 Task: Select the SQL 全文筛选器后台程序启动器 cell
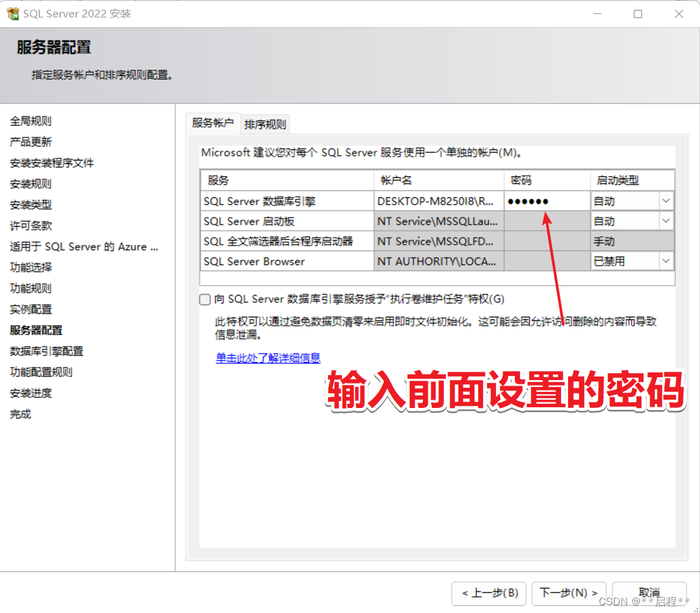tap(287, 241)
